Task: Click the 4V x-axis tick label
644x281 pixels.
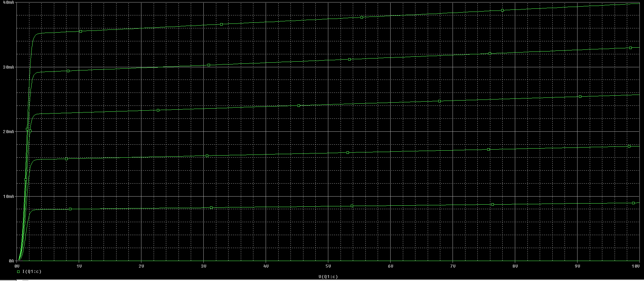Action: pos(266,266)
